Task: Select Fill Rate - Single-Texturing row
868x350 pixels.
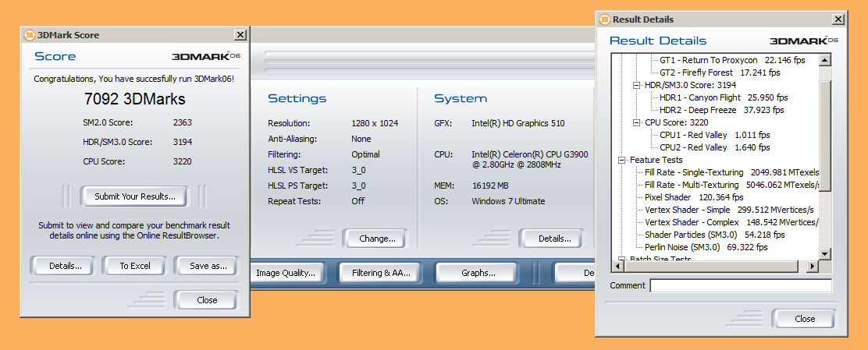Action: click(x=731, y=172)
